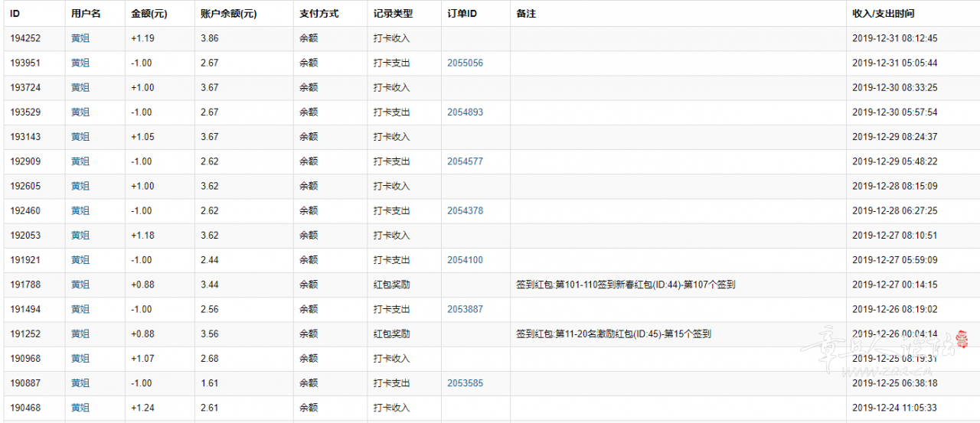Click amount +1.05
Screen dimensions: 980x423
tap(142, 137)
